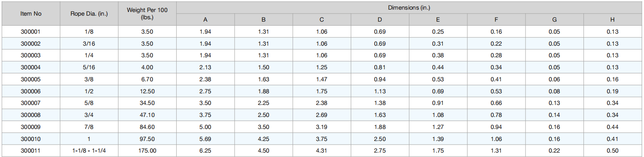Screen dimensions: 644x157
Task: Click the 5/16 rope diameter cell
Action: pyautogui.click(x=89, y=67)
